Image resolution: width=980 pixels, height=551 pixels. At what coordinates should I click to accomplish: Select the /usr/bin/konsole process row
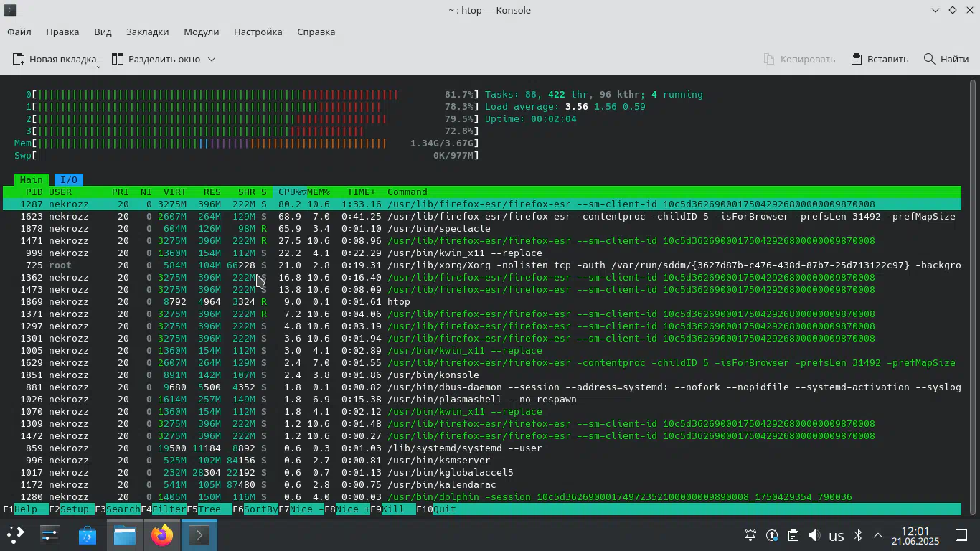[x=482, y=375]
